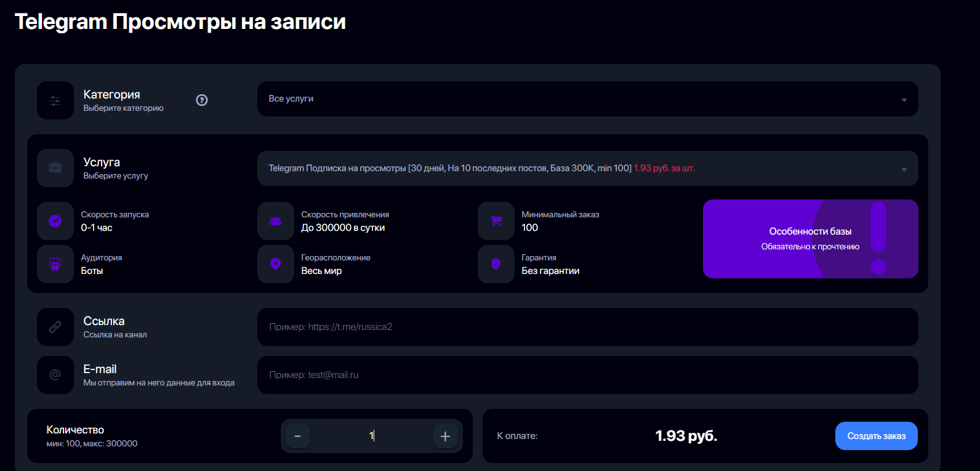Expand the Telegram service selection dropdown

588,168
